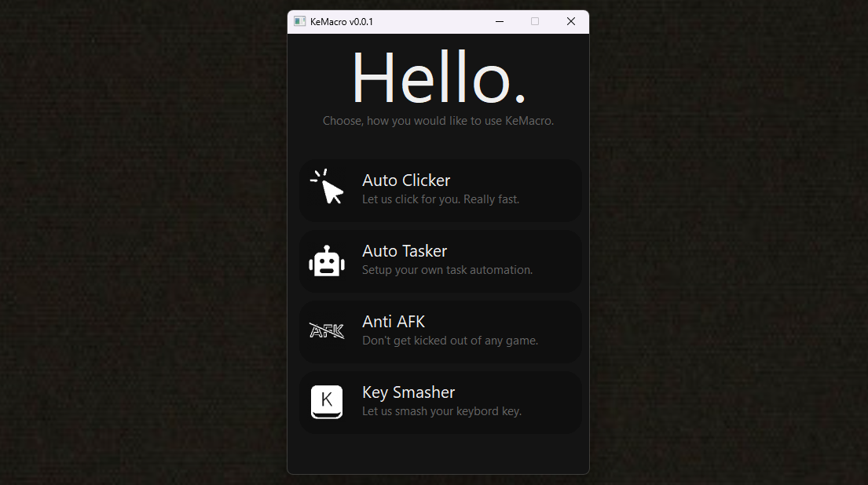The image size is (868, 485).
Task: Click the greyed-out maximize button
Action: click(535, 21)
